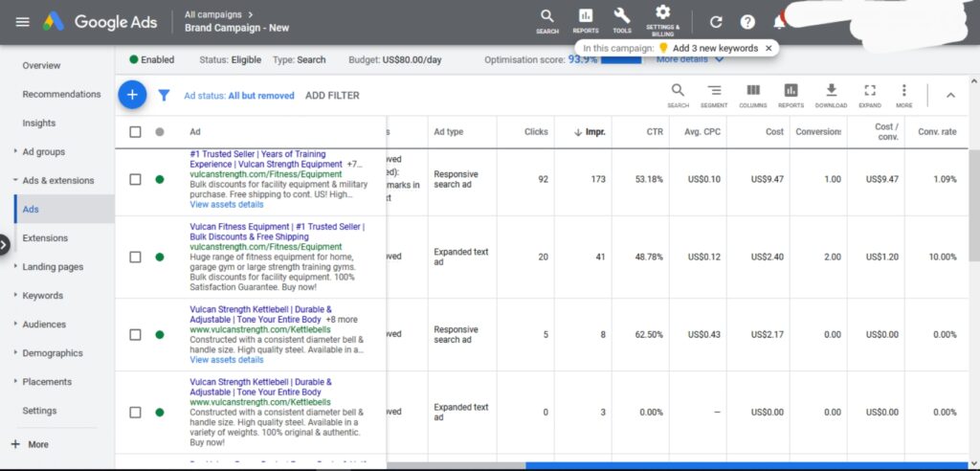Open the Help question mark icon
The image size is (980, 471).
(x=747, y=22)
